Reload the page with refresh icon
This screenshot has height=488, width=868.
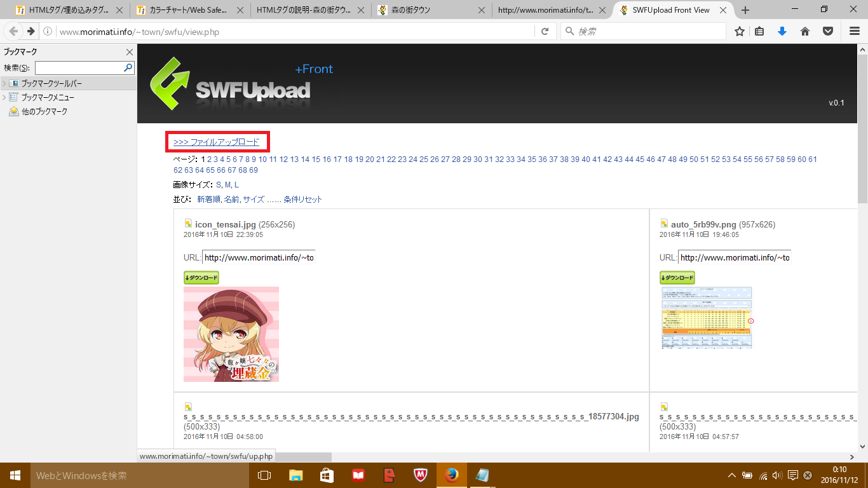pos(545,31)
